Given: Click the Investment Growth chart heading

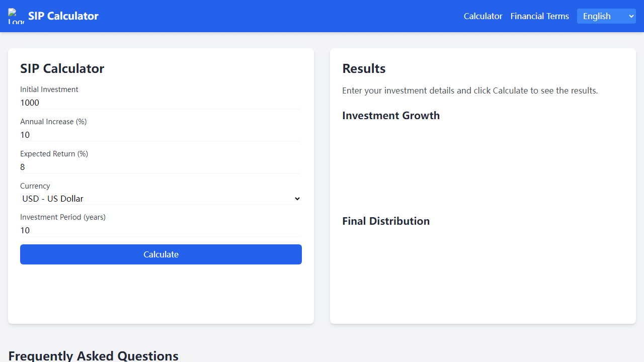Looking at the screenshot, I should (x=391, y=116).
